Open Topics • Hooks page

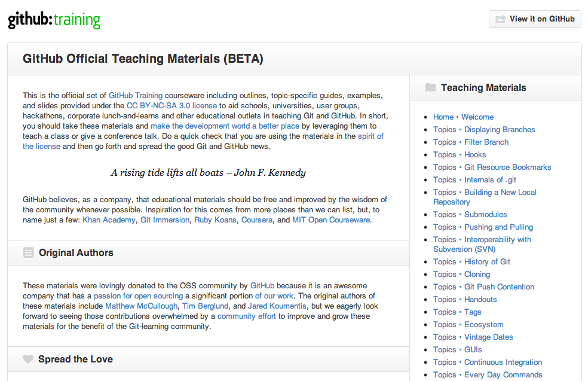[460, 155]
